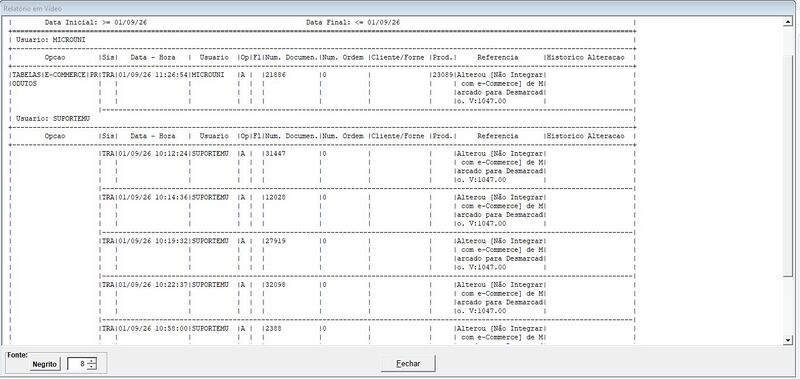Click 'Cliente/Forne' header under Usuario: SUPORTEMU
Image resolution: width=800 pixels, height=379 pixels.
click(x=398, y=136)
